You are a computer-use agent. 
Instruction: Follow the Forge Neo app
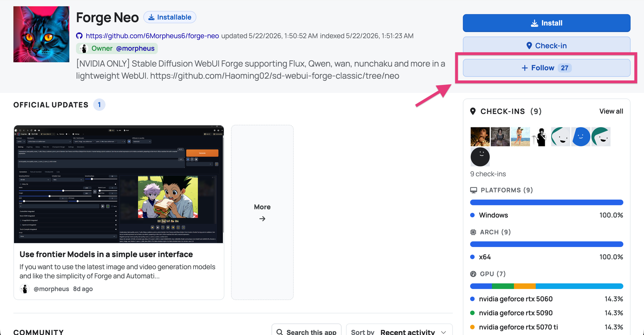(x=546, y=68)
